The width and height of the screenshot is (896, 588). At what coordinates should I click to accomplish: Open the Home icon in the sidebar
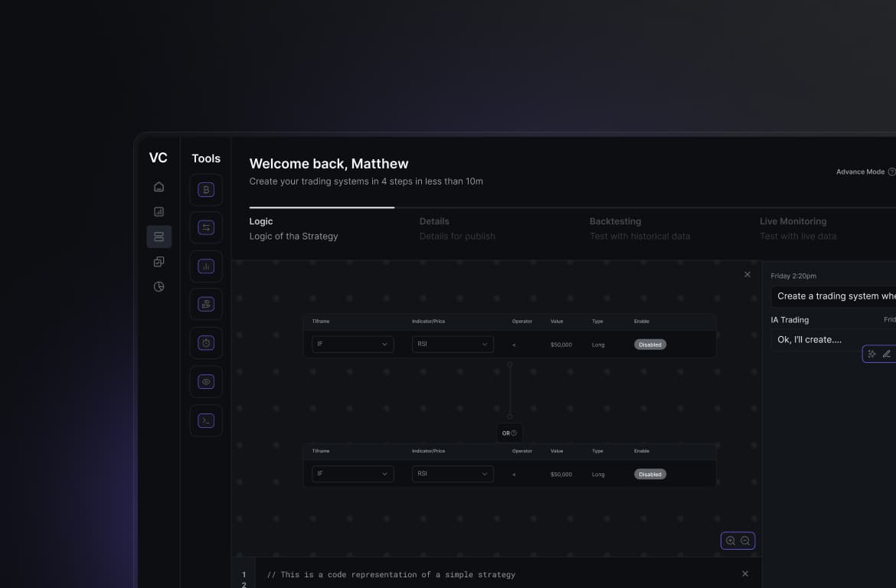coord(159,187)
